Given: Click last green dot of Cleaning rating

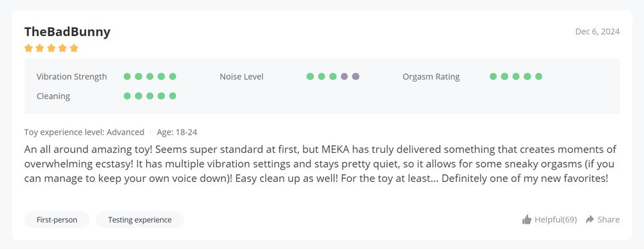Looking at the screenshot, I should coord(173,96).
